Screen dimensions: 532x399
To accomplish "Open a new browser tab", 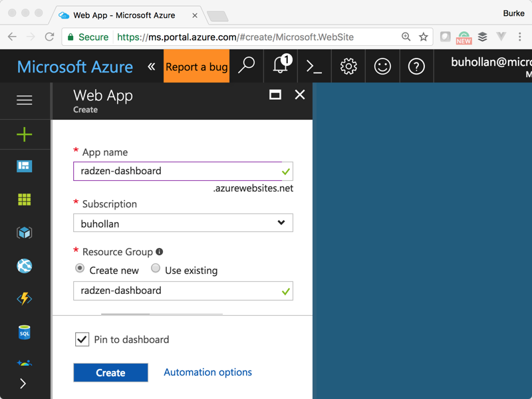I will [217, 16].
